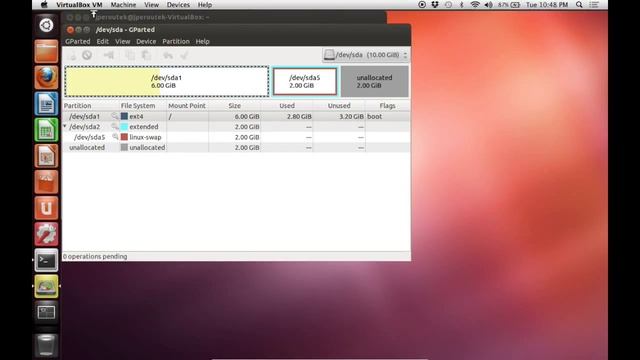
Task: Click the extended cyan color swatch
Action: click(124, 127)
